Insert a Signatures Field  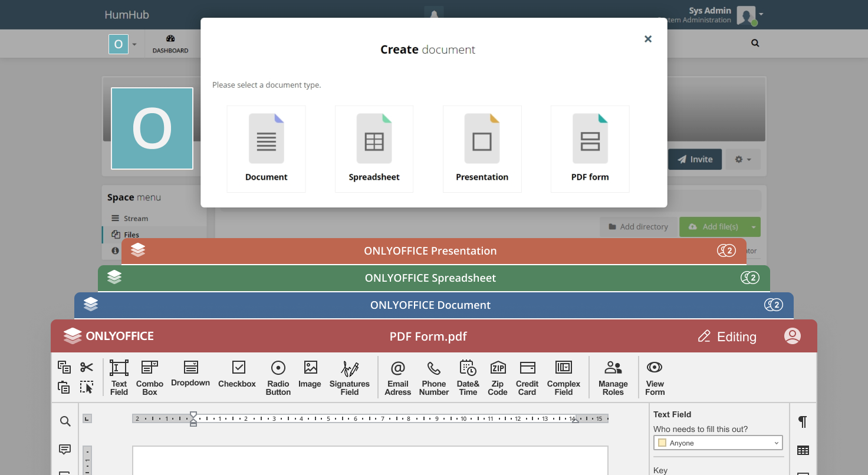[x=350, y=378]
